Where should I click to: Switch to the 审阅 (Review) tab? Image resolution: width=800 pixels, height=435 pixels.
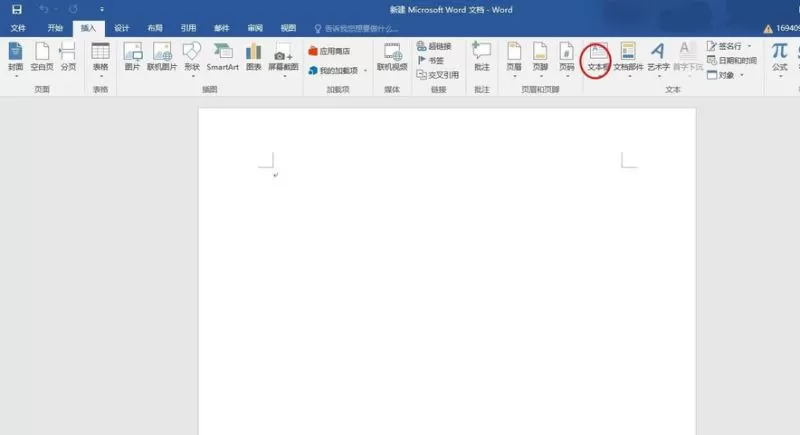[255, 28]
